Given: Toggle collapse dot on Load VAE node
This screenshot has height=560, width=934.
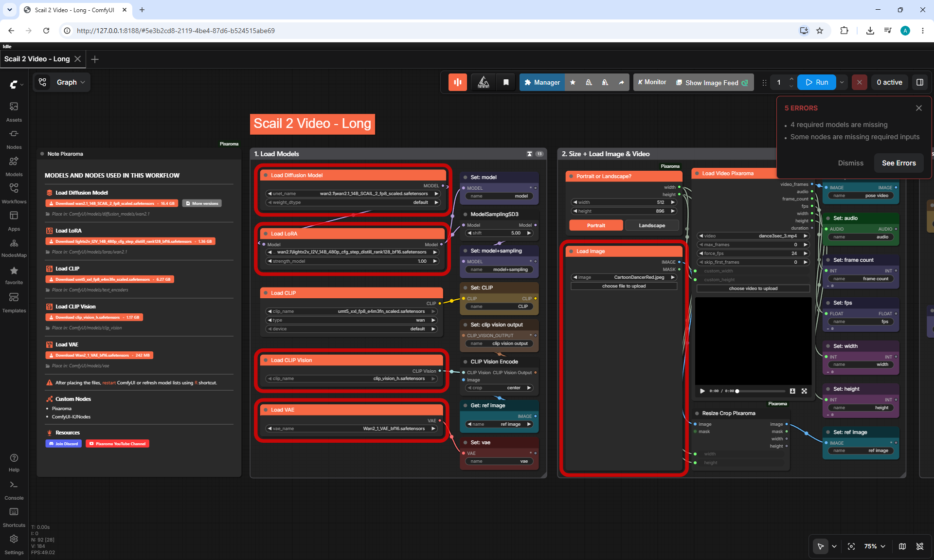Looking at the screenshot, I should pyautogui.click(x=266, y=410).
